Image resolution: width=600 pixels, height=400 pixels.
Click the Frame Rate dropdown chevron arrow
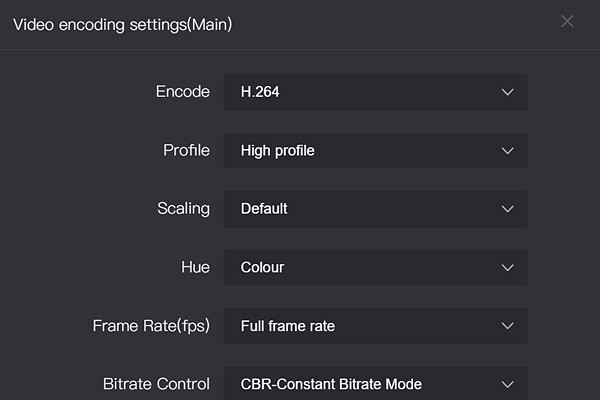tap(507, 326)
